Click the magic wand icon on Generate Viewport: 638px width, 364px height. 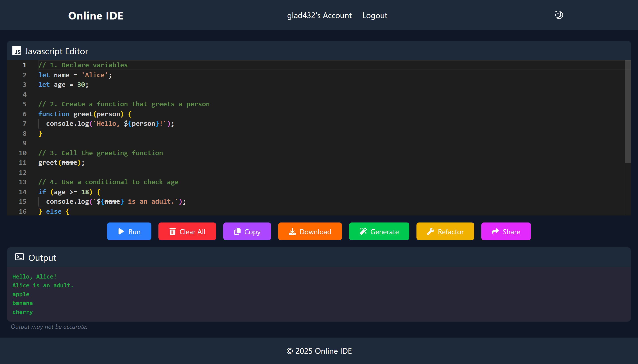pos(363,232)
